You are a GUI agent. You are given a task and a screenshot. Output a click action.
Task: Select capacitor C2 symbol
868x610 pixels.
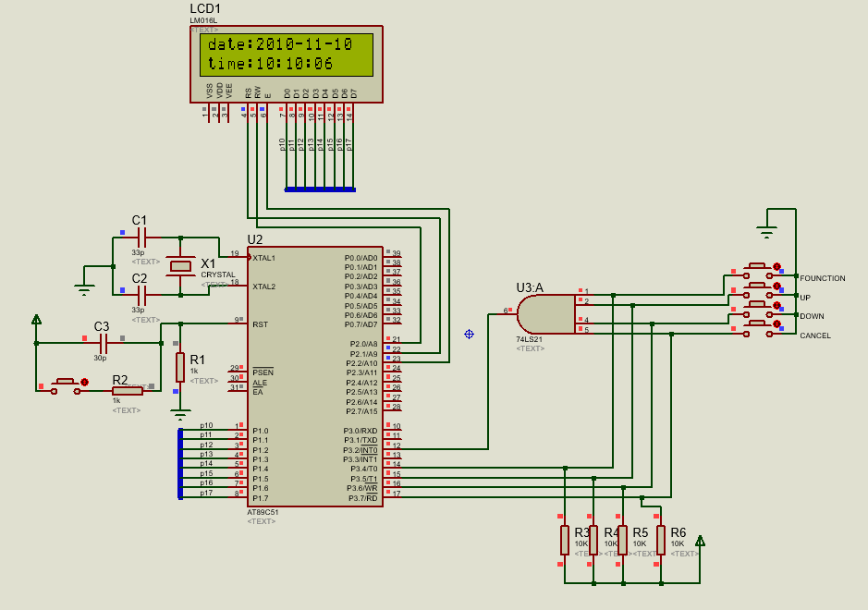[x=141, y=295]
